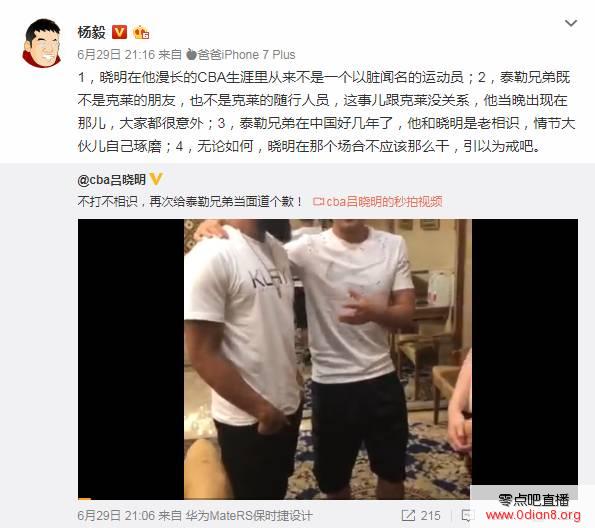Click the comment icon beside the repost count
This screenshot has height=528, width=595.
tap(466, 515)
